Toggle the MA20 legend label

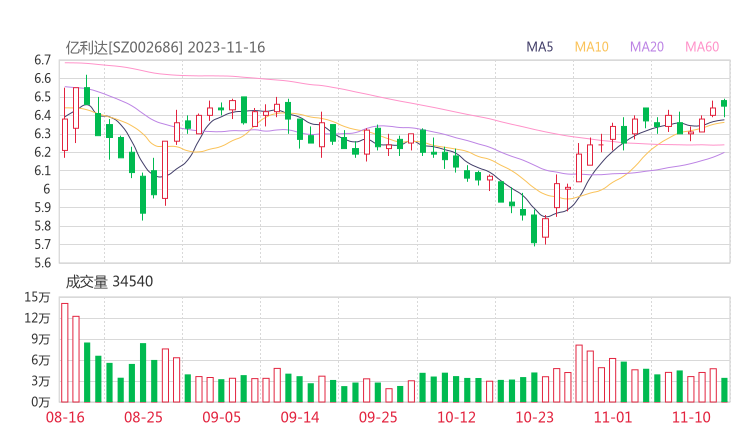click(647, 47)
